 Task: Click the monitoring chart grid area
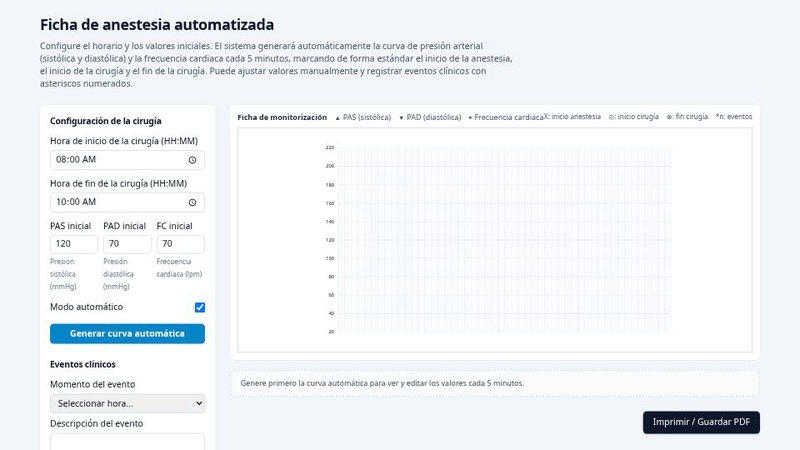click(x=505, y=240)
